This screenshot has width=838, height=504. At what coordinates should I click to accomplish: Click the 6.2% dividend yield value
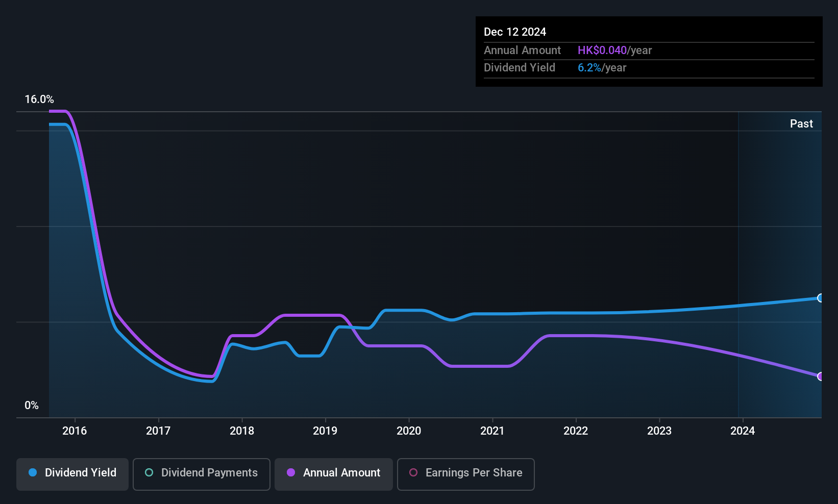tap(589, 67)
